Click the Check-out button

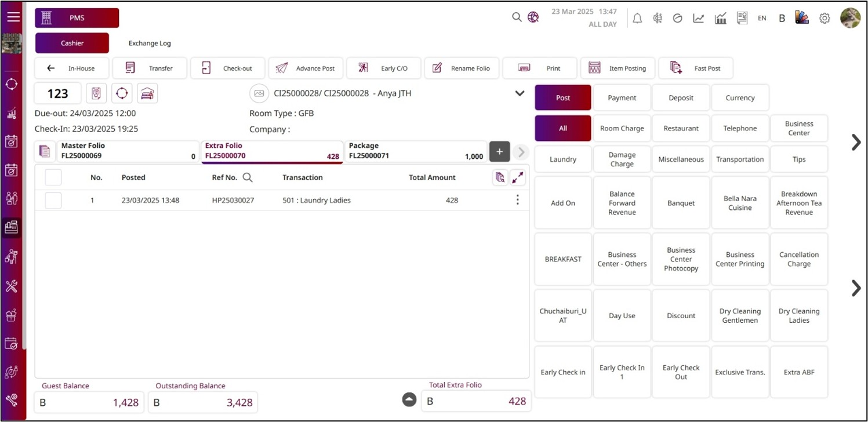(x=228, y=68)
